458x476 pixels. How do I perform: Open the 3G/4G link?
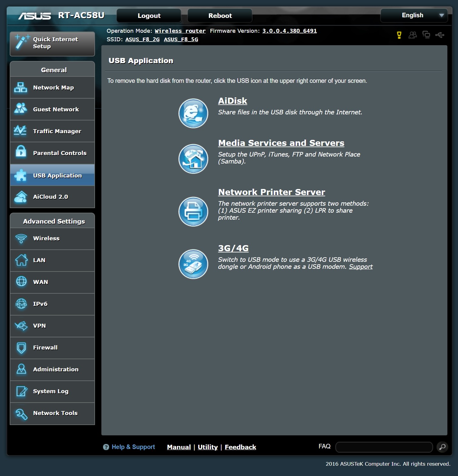[x=233, y=248]
